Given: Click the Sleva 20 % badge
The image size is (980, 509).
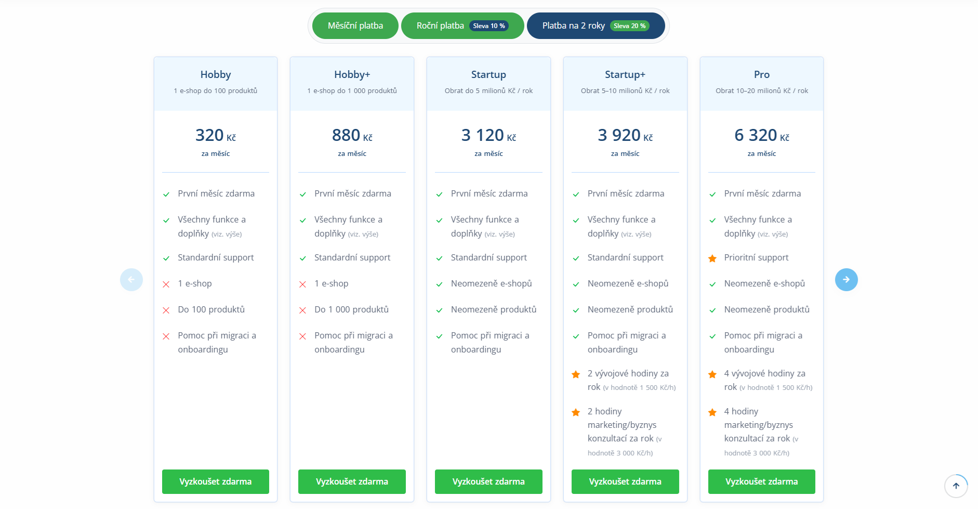Looking at the screenshot, I should (x=630, y=26).
